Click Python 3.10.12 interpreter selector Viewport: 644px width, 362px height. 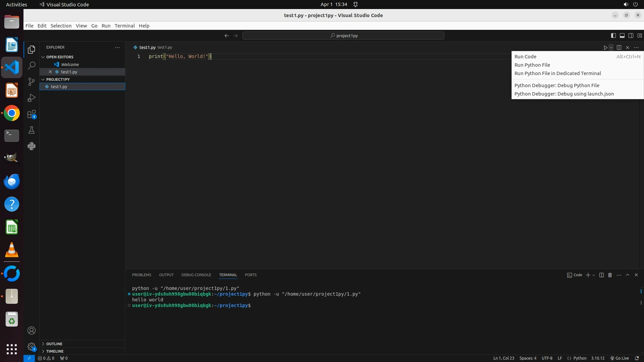point(597,358)
